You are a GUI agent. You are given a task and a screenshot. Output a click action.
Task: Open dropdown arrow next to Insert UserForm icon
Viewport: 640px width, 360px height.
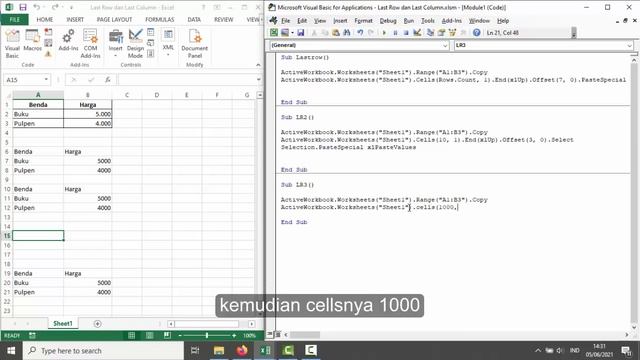pyautogui.click(x=292, y=33)
